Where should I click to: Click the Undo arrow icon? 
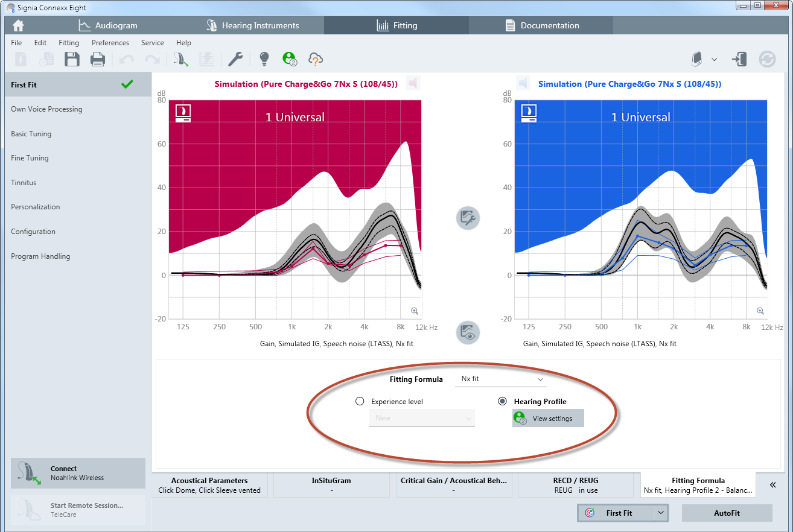pos(127,59)
